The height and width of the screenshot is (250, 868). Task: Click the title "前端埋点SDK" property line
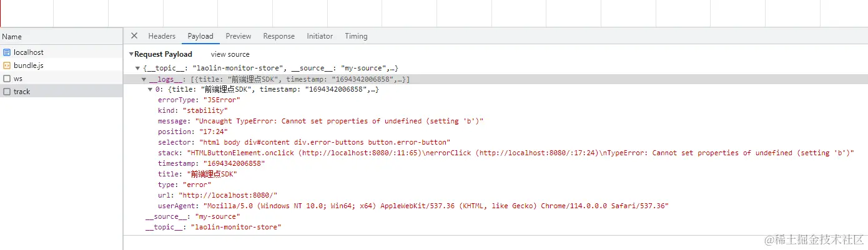coord(197,174)
